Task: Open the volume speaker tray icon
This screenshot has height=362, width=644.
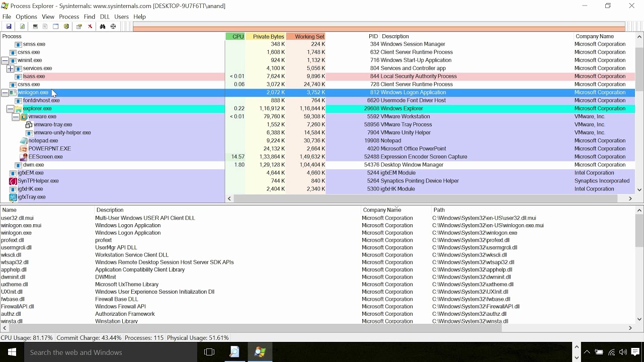Action: [623, 352]
